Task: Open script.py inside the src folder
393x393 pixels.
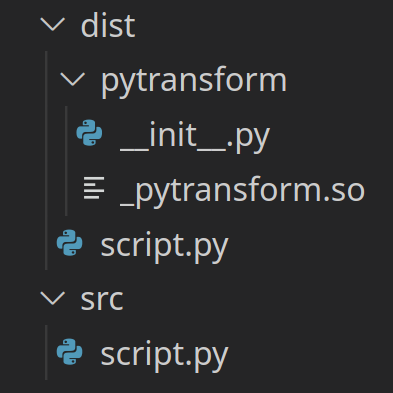Action: click(164, 355)
